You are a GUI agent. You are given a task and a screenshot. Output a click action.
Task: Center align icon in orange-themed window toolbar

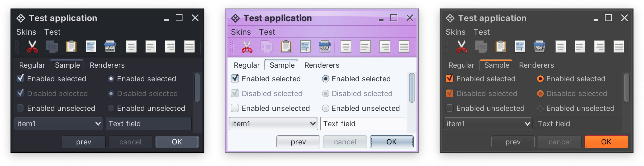click(580, 47)
